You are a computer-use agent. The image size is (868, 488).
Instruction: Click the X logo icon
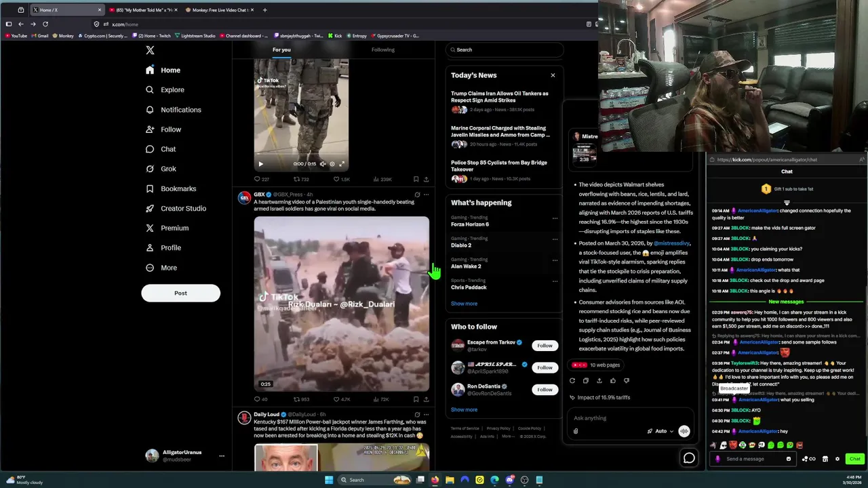point(150,50)
